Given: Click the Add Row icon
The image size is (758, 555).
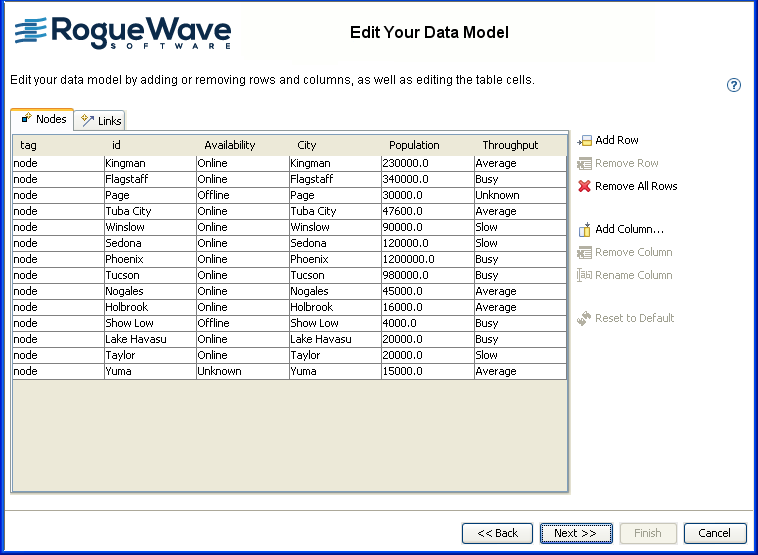Looking at the screenshot, I should click(585, 141).
